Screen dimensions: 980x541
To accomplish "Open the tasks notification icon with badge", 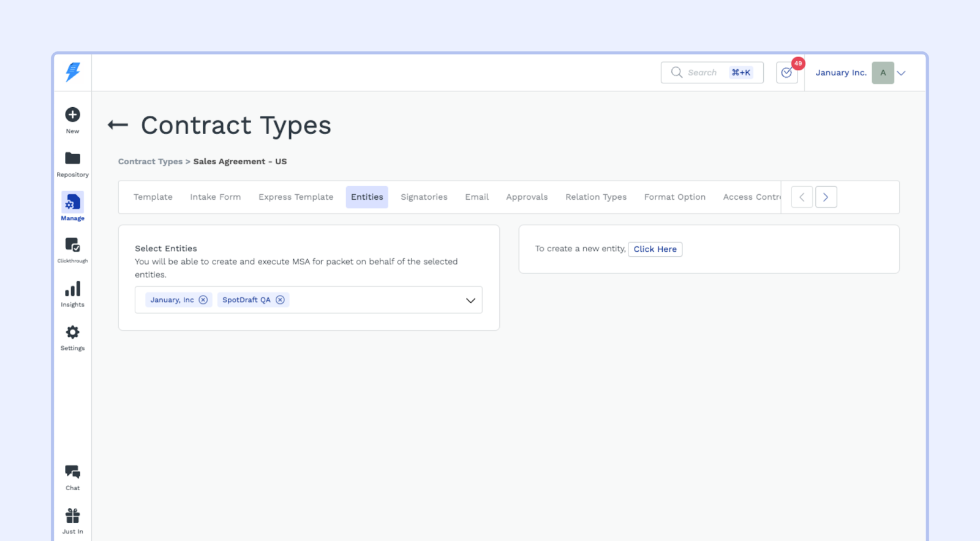I will point(787,73).
